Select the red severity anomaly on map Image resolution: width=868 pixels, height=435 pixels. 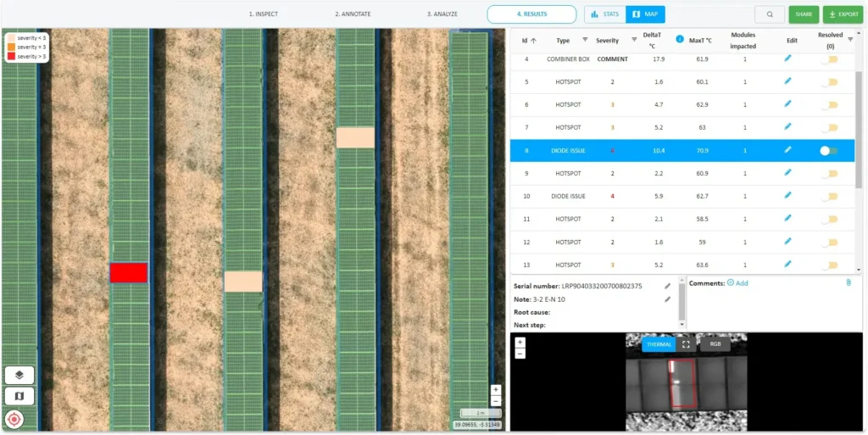129,272
